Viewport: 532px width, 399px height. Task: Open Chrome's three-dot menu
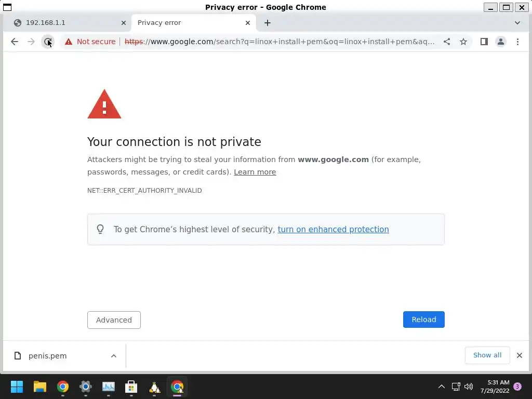tap(517, 42)
